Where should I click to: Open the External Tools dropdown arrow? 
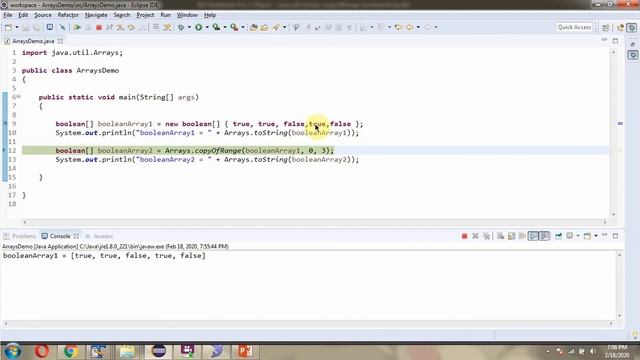[243, 27]
